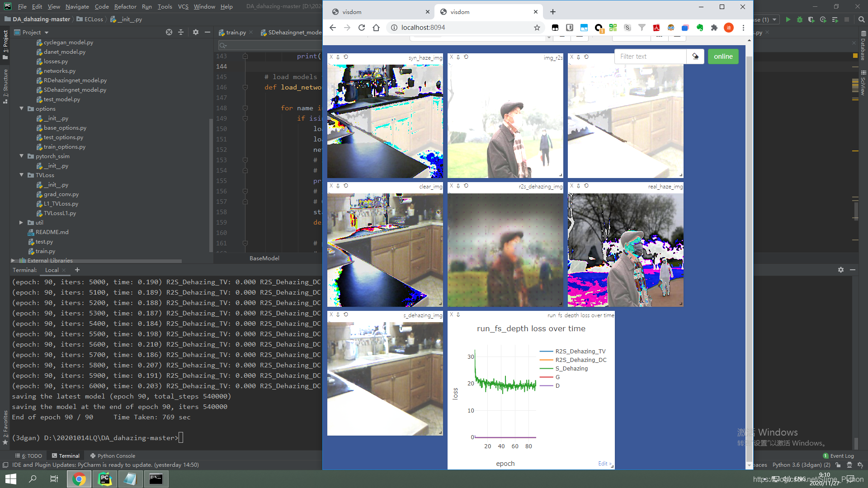Open train.py in the project tree
This screenshot has width=868, height=488.
coord(45,251)
